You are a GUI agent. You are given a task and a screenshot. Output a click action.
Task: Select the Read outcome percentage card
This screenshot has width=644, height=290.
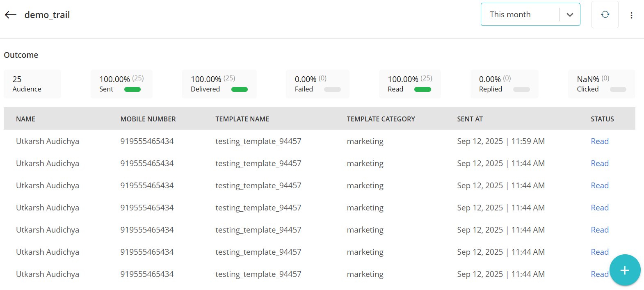(x=409, y=84)
